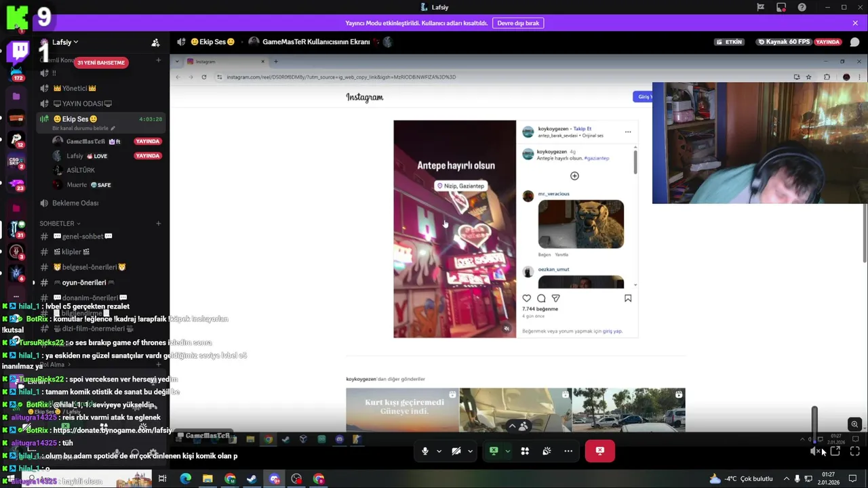Show the voice channel chat icon
The height and width of the screenshot is (488, 868).
tap(854, 42)
